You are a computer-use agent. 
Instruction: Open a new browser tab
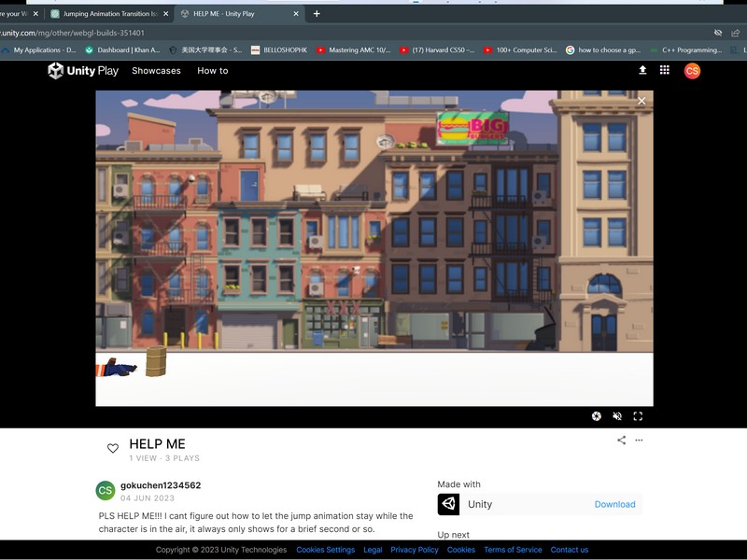[x=317, y=14]
